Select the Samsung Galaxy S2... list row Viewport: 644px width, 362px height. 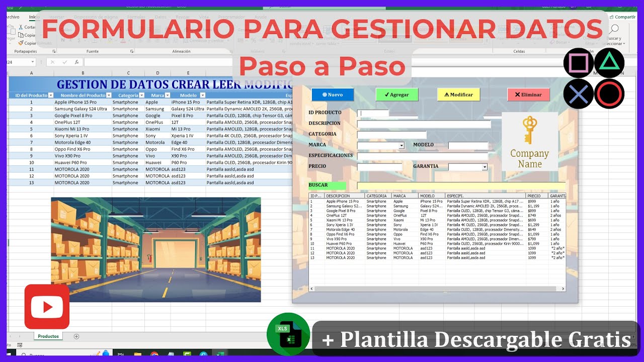pos(437,206)
